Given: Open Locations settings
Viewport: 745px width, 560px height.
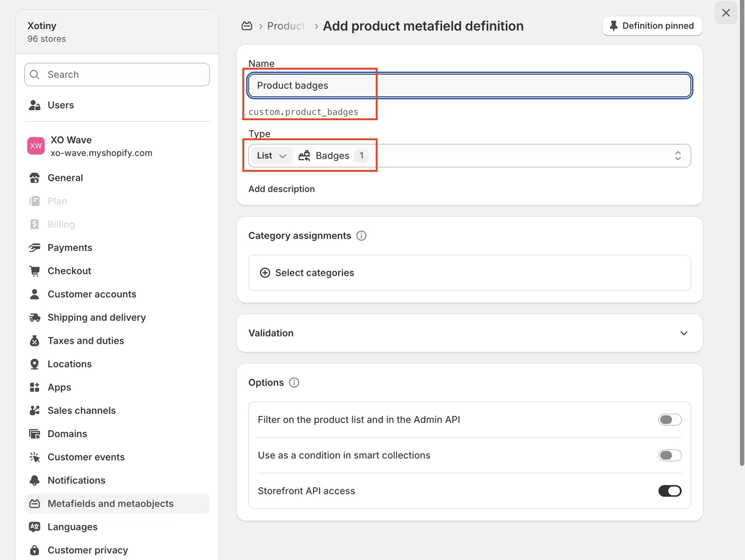Looking at the screenshot, I should point(117,365).
